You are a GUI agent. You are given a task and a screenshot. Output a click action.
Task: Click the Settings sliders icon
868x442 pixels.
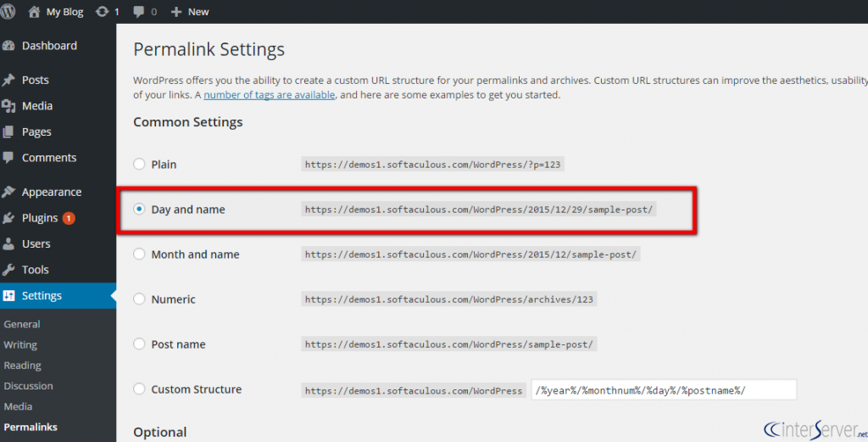coord(8,296)
